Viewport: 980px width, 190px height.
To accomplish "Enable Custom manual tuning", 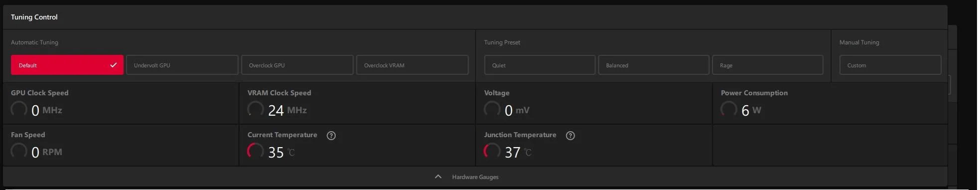I will click(x=890, y=65).
